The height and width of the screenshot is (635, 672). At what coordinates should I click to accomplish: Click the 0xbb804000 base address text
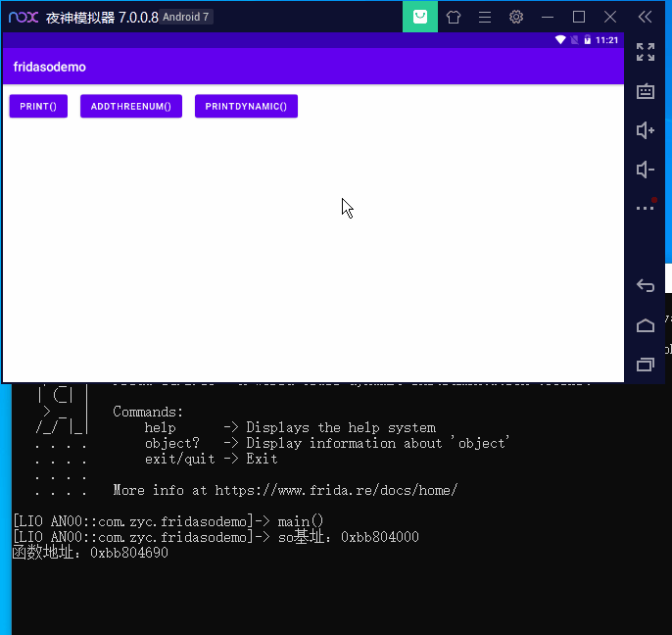(380, 537)
